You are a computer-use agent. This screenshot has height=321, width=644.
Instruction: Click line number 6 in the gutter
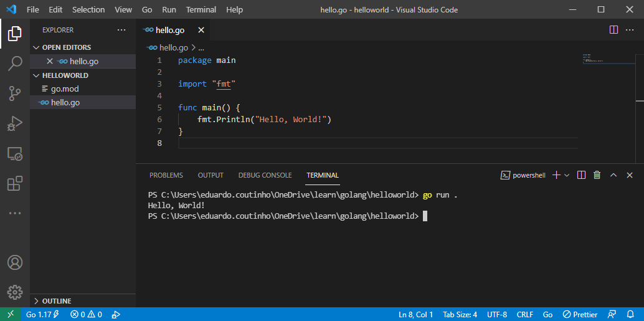pos(159,120)
